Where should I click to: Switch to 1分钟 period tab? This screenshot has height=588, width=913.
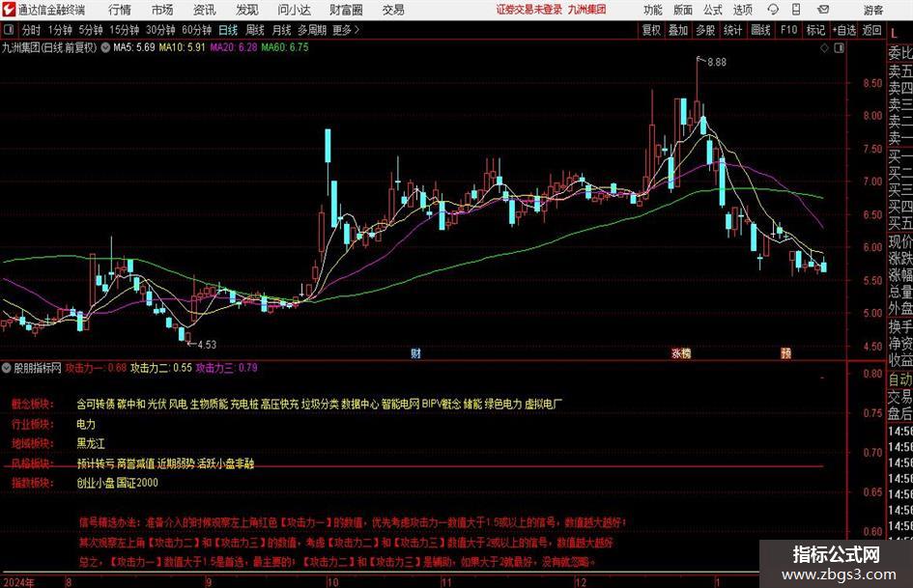pyautogui.click(x=60, y=30)
